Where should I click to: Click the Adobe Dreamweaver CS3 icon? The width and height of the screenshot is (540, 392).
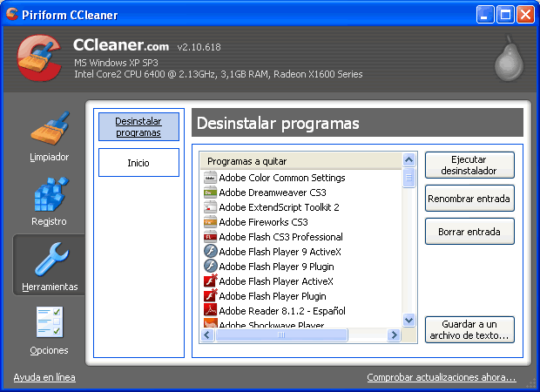pos(210,193)
